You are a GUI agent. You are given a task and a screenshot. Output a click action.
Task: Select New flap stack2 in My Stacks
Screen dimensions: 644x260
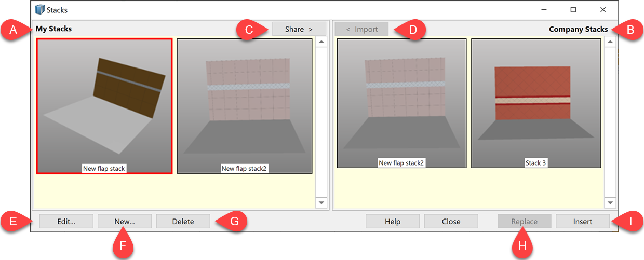tap(245, 106)
